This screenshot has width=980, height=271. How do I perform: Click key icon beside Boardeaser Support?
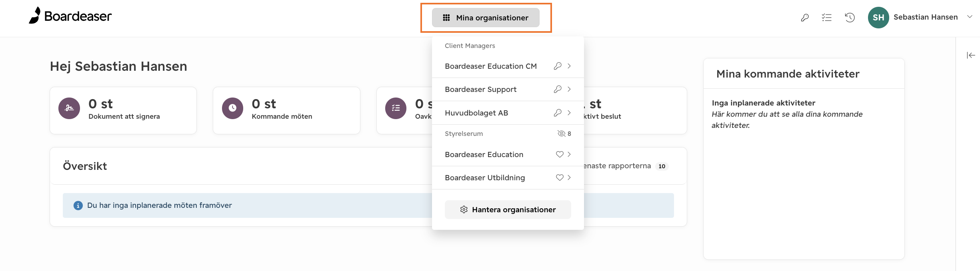coord(558,89)
